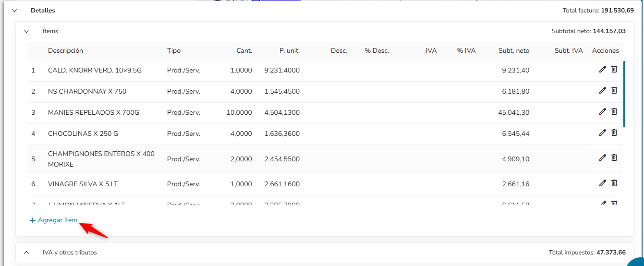Delete the CHAMPIGNONES ENTEROS item

pyautogui.click(x=614, y=157)
